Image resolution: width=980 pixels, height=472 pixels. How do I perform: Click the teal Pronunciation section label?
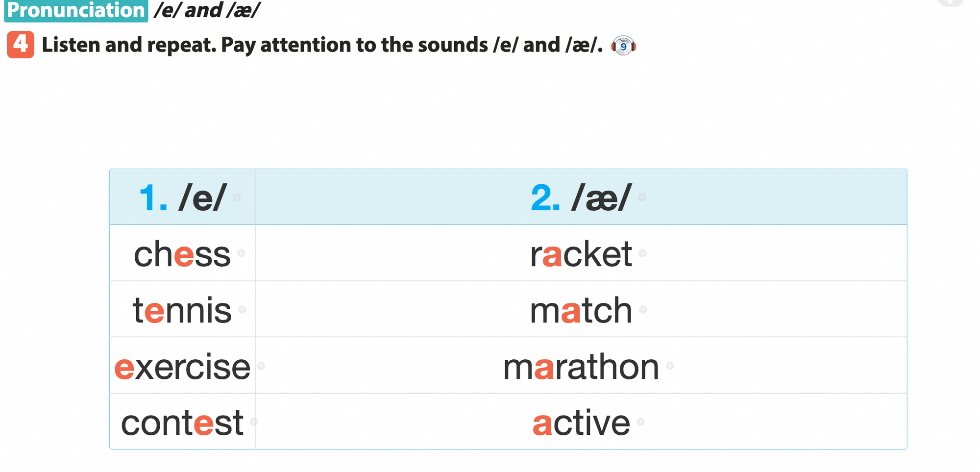(x=76, y=10)
